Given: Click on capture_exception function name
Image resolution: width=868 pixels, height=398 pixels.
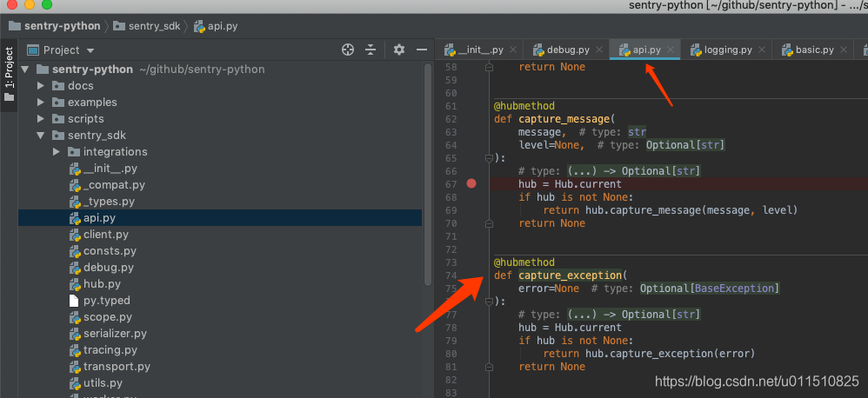Looking at the screenshot, I should [571, 275].
